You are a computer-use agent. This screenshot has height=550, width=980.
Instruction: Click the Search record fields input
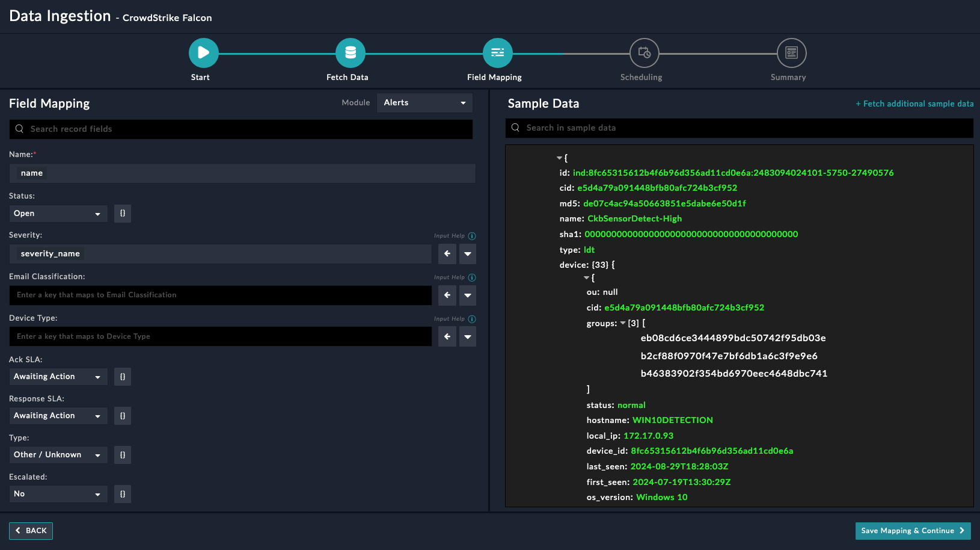point(240,129)
